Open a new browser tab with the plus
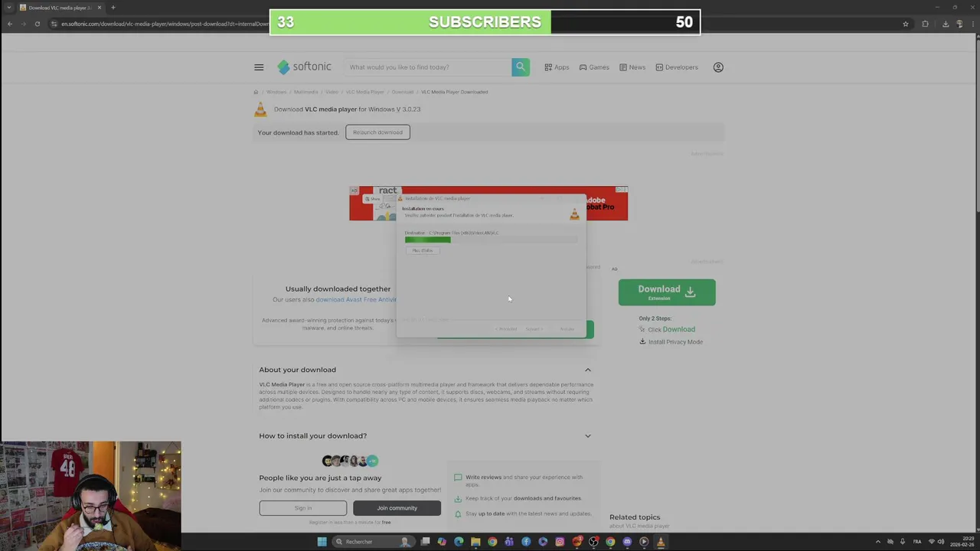 coord(113,8)
